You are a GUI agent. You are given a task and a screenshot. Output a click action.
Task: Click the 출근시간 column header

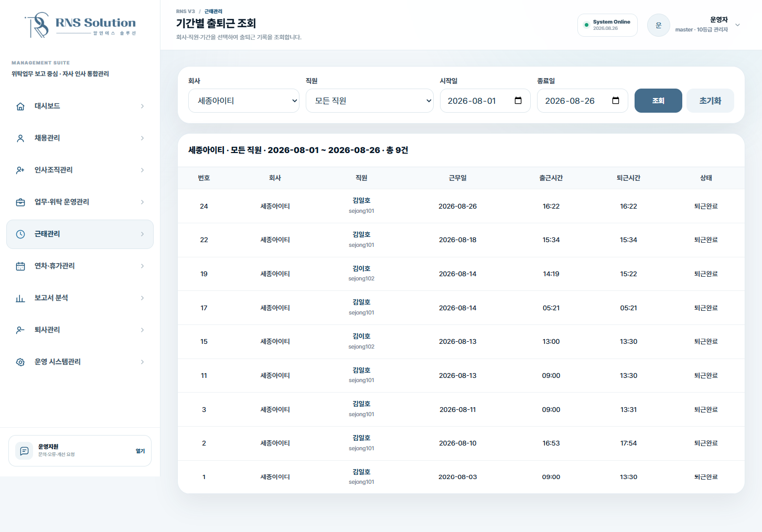click(x=551, y=178)
